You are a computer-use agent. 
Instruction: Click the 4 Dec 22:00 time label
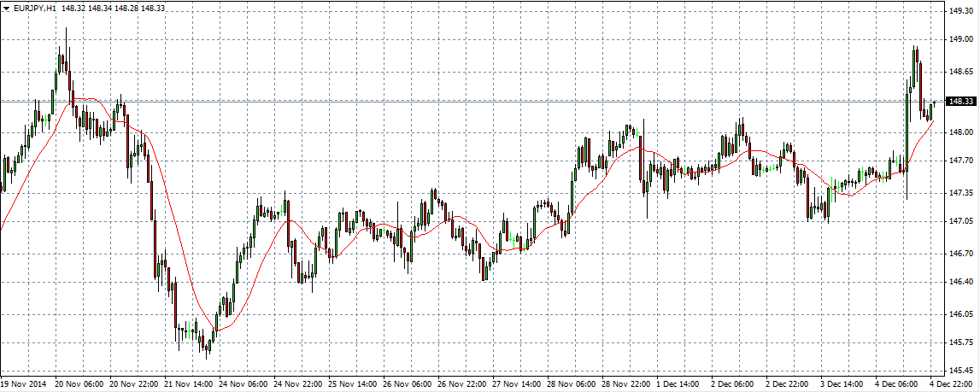(951, 383)
